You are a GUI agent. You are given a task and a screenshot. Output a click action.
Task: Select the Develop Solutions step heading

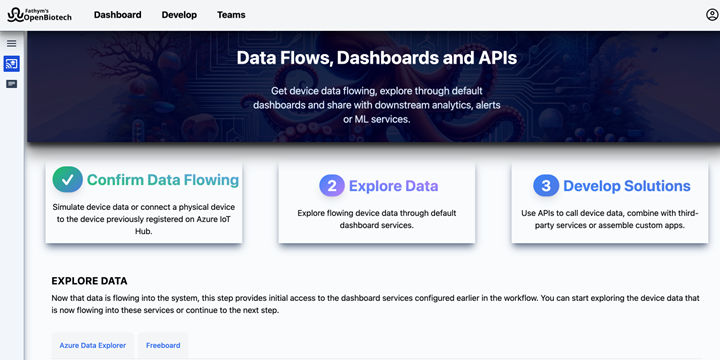pos(627,186)
